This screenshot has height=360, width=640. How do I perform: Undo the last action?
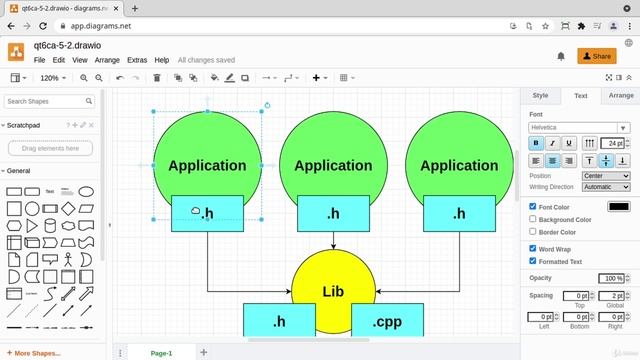pos(120,78)
